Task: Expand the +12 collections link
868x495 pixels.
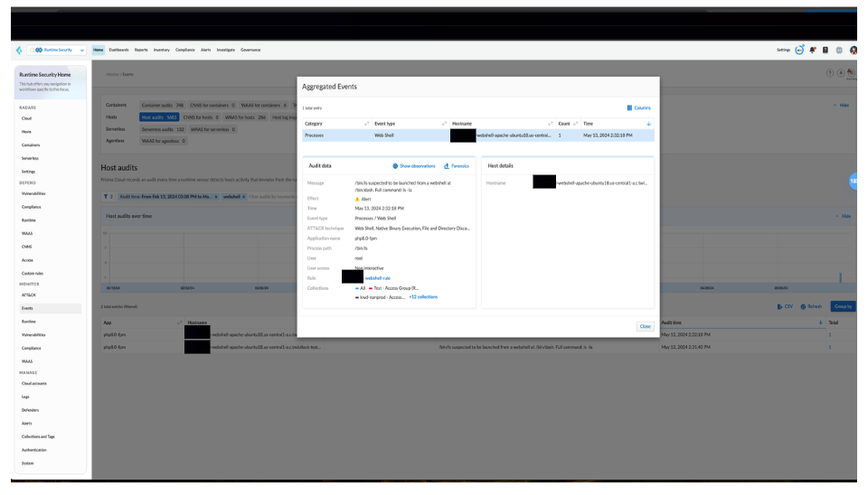Action: (423, 297)
